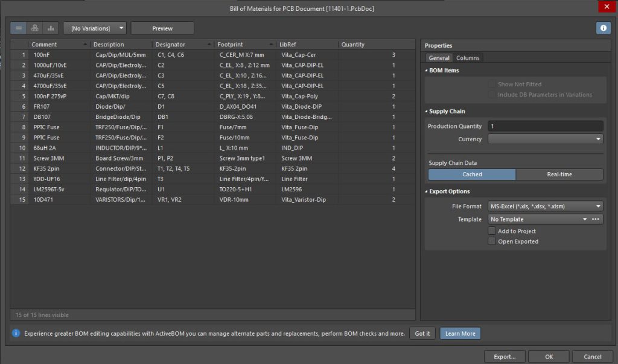Click the bar chart view icon
The height and width of the screenshot is (364, 618).
pos(51,28)
